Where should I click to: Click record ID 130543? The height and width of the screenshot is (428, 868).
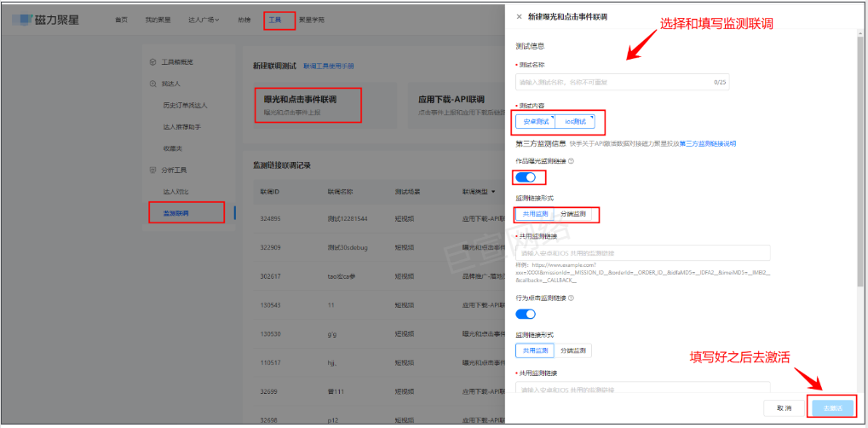point(271,305)
